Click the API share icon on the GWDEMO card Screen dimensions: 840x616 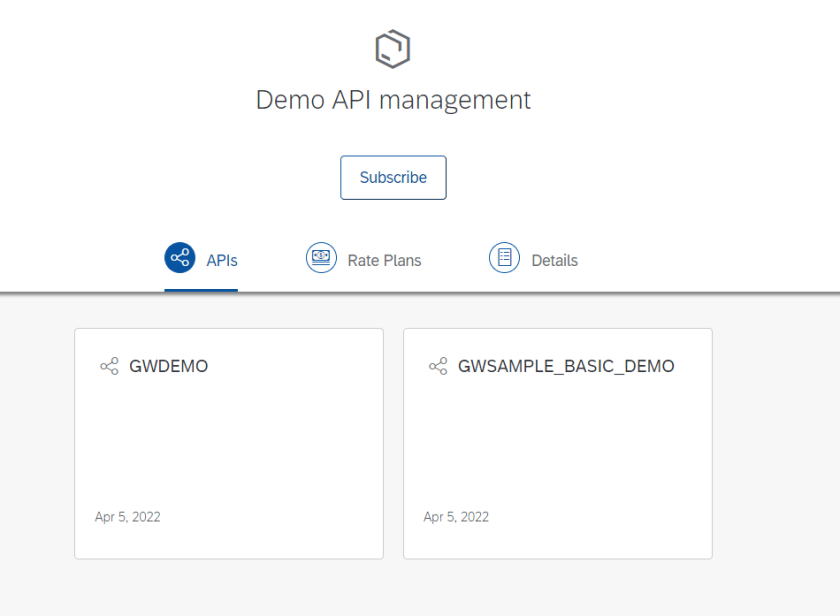coord(109,366)
